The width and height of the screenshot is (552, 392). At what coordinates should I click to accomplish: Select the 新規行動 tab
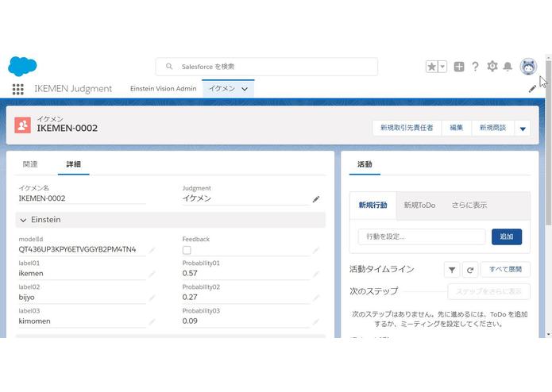(373, 206)
